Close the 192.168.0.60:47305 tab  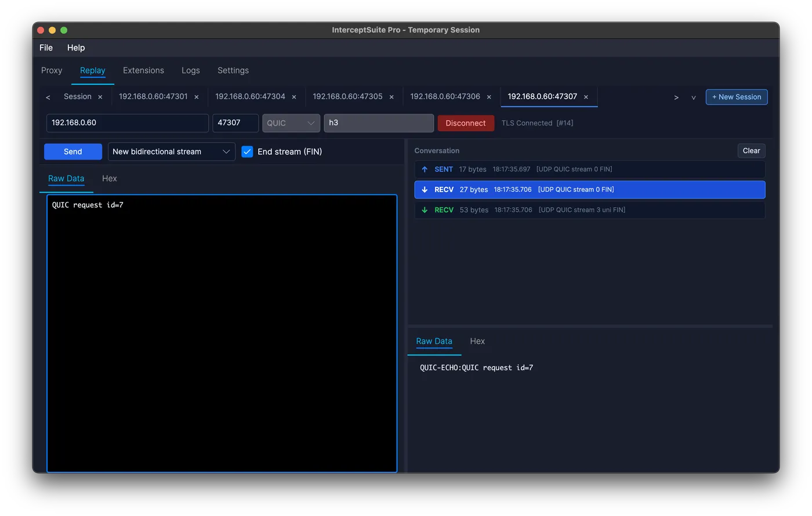391,97
